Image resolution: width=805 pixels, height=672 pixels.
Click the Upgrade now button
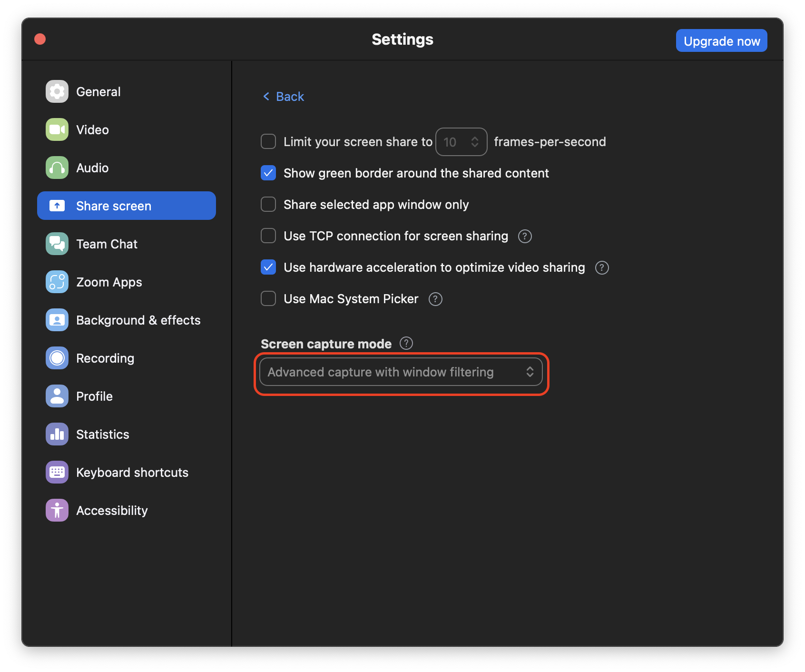click(721, 40)
